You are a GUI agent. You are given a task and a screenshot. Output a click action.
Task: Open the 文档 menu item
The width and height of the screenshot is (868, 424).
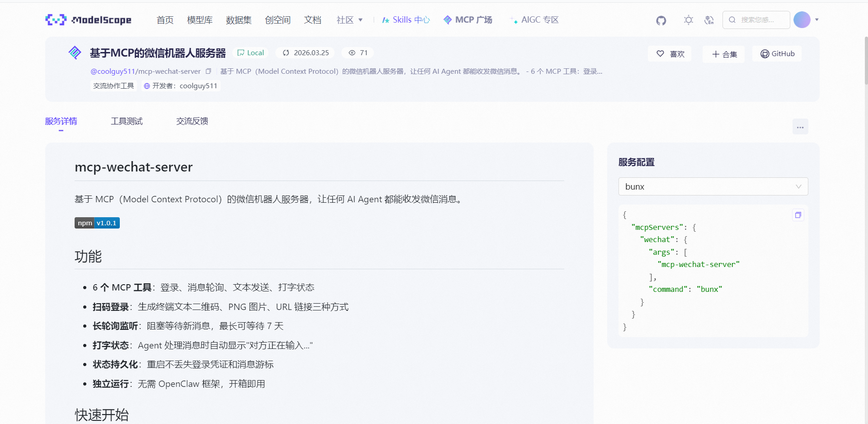point(312,20)
